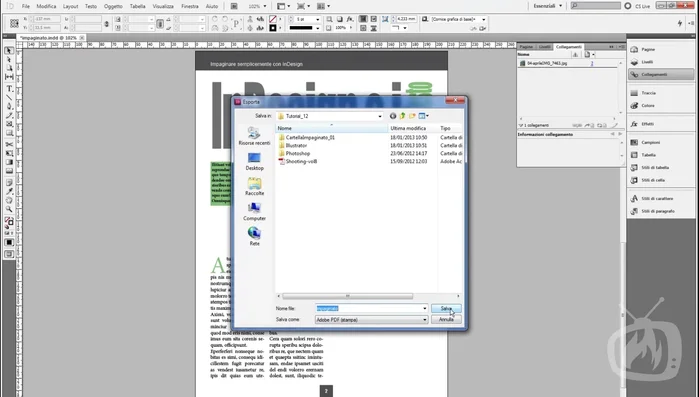Open the Essenziali workspace dropdown
Viewport: 699px width, 397px height.
pyautogui.click(x=548, y=6)
